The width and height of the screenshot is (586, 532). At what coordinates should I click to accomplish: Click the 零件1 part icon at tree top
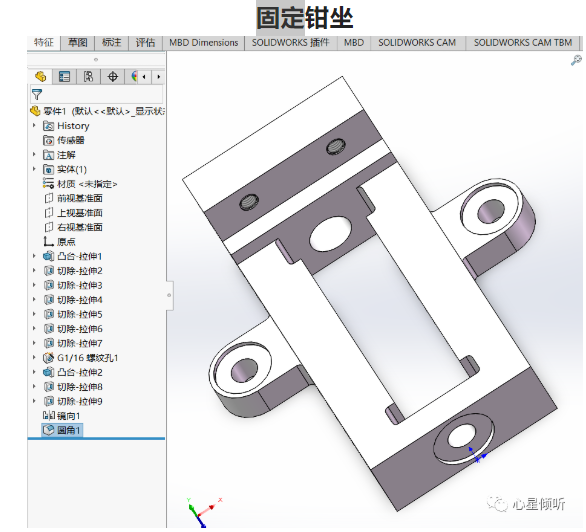[35, 111]
